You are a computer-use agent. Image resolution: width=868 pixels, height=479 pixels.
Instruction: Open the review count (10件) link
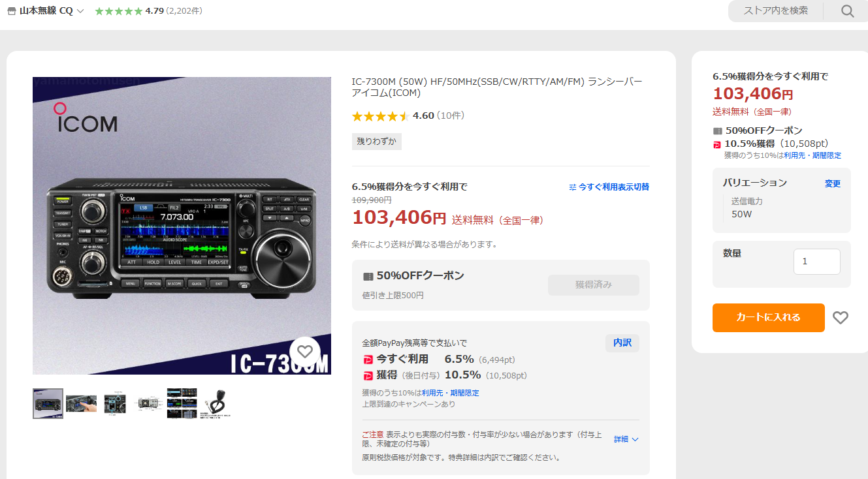pyautogui.click(x=451, y=116)
